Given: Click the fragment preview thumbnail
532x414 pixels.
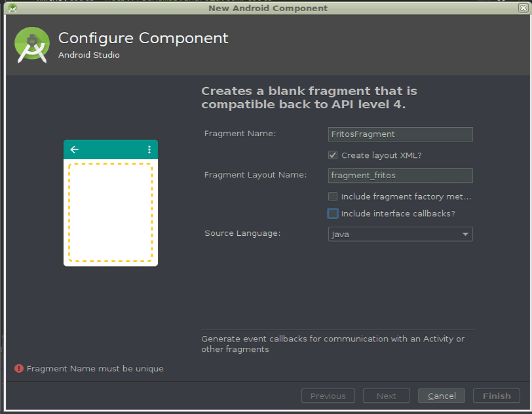Looking at the screenshot, I should [x=111, y=203].
